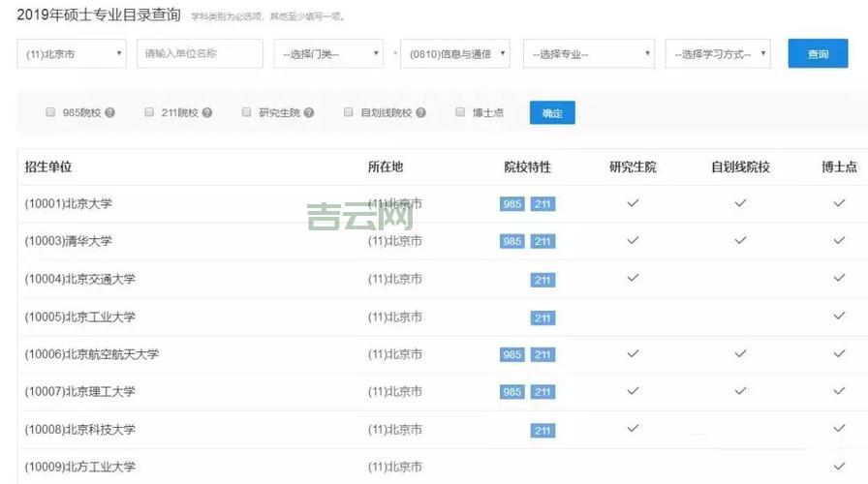This screenshot has height=484, width=868.
Task: Enable the 985院校 checkbox filter
Action: [50, 111]
